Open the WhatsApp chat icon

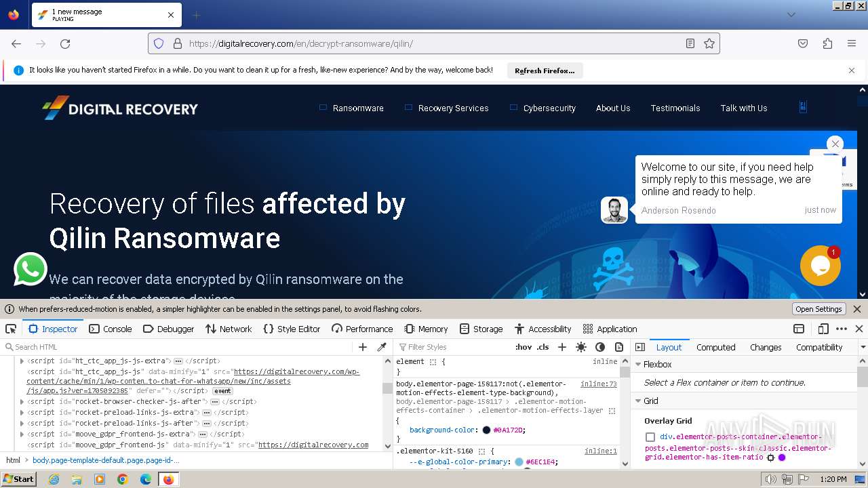pos(31,269)
